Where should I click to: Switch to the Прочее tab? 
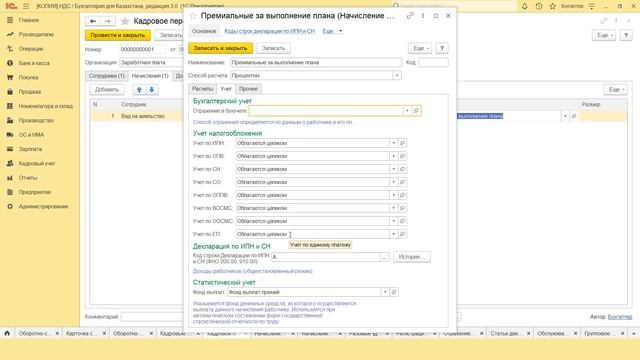(x=248, y=89)
